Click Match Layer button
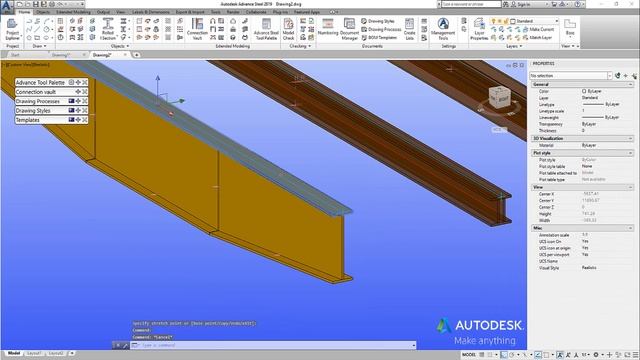Image resolution: width=640 pixels, height=360 pixels. 537,38
